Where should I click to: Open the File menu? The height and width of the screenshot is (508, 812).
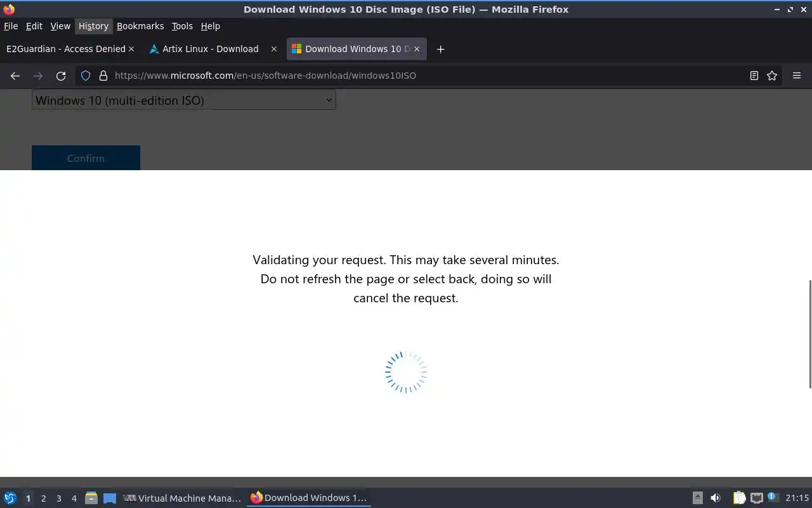(x=11, y=26)
